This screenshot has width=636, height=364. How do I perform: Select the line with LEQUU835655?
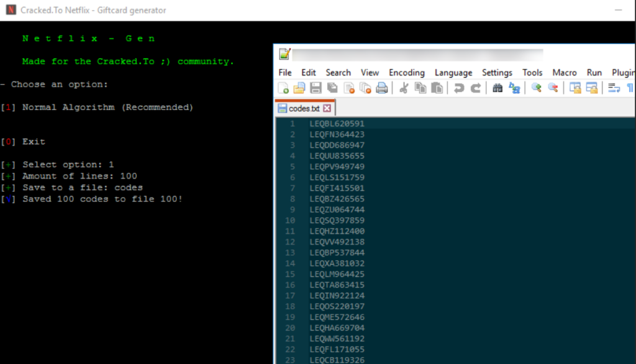[x=337, y=156]
